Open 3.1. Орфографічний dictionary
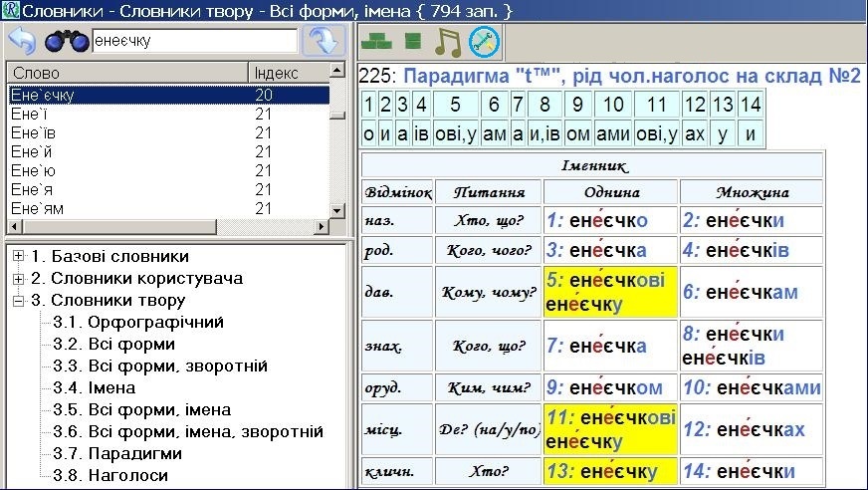 (x=138, y=323)
